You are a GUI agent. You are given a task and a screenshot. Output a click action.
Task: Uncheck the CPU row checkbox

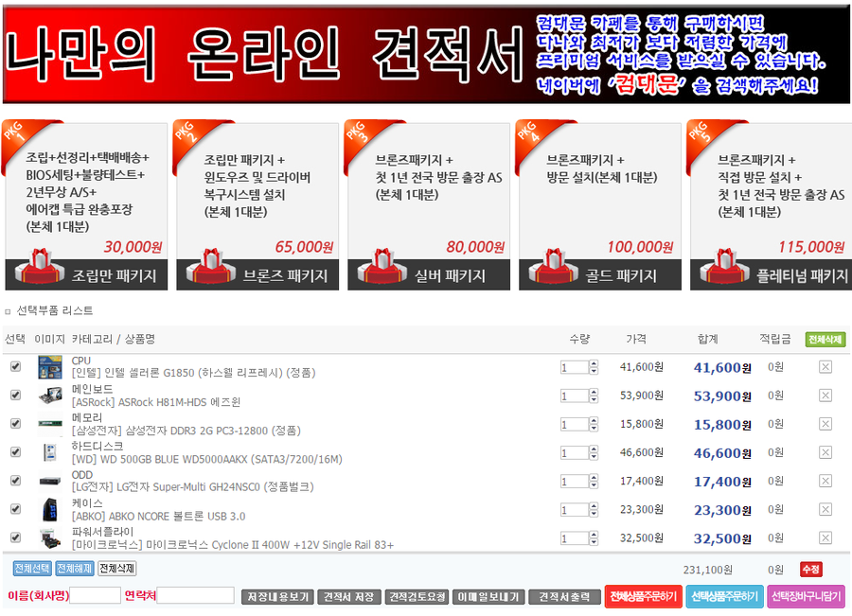16,367
